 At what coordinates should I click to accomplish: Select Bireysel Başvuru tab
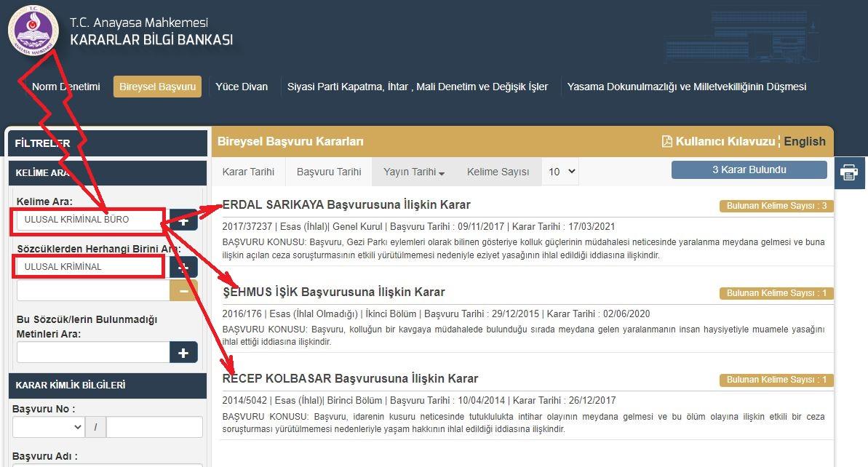pos(157,87)
